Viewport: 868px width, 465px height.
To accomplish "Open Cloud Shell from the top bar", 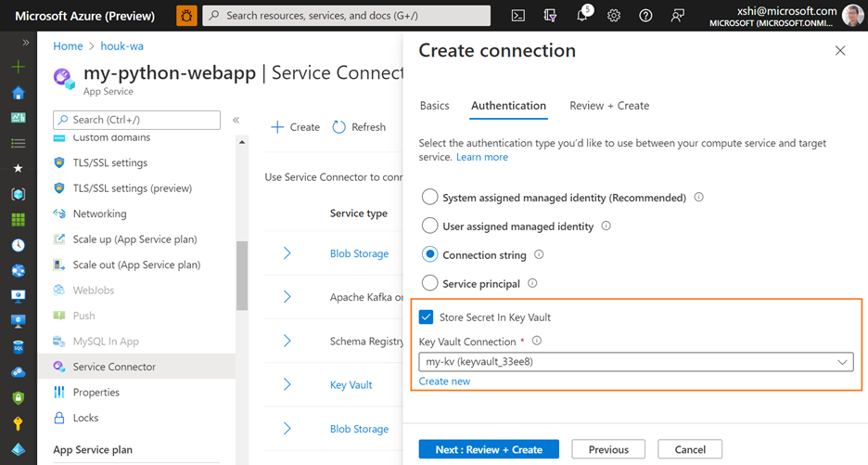I will pyautogui.click(x=518, y=16).
